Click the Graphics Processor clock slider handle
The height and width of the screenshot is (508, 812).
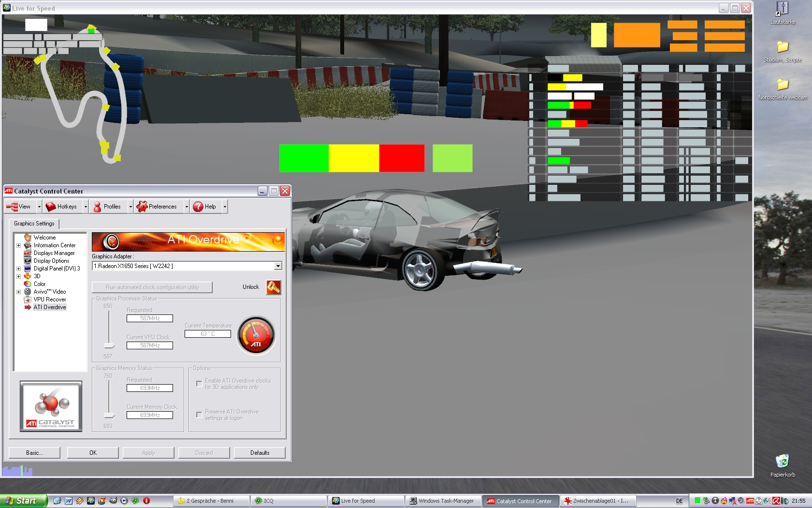point(110,345)
